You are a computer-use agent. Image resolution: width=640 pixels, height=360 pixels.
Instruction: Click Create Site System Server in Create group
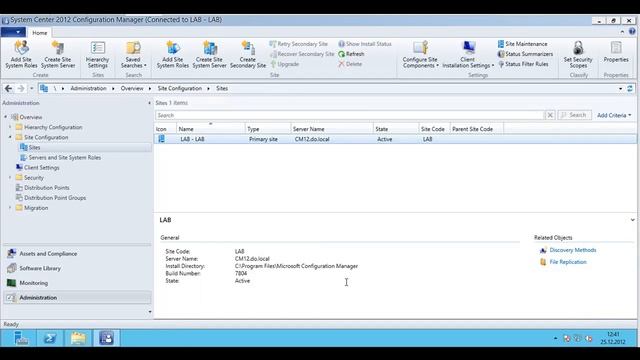click(58, 54)
